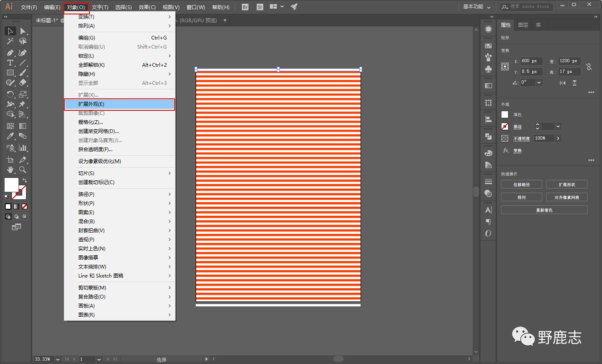
Task: Swap fill and stroke colors arrow
Action: [x=25, y=180]
